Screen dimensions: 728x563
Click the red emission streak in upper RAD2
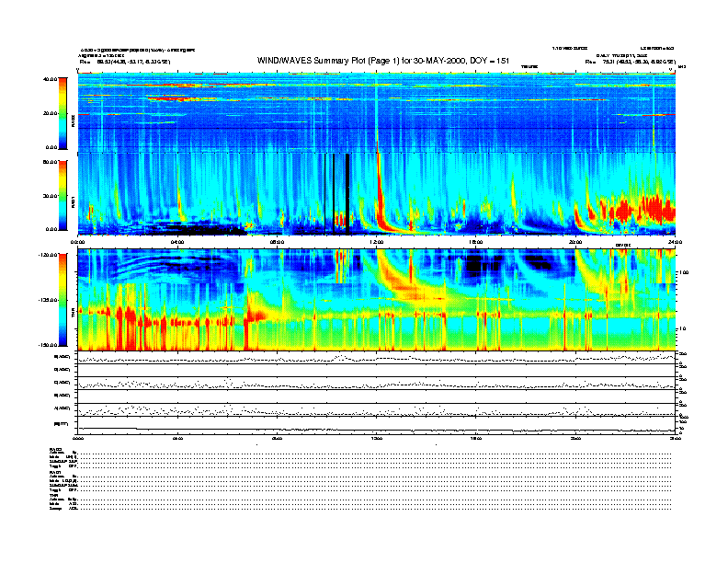[x=169, y=98]
